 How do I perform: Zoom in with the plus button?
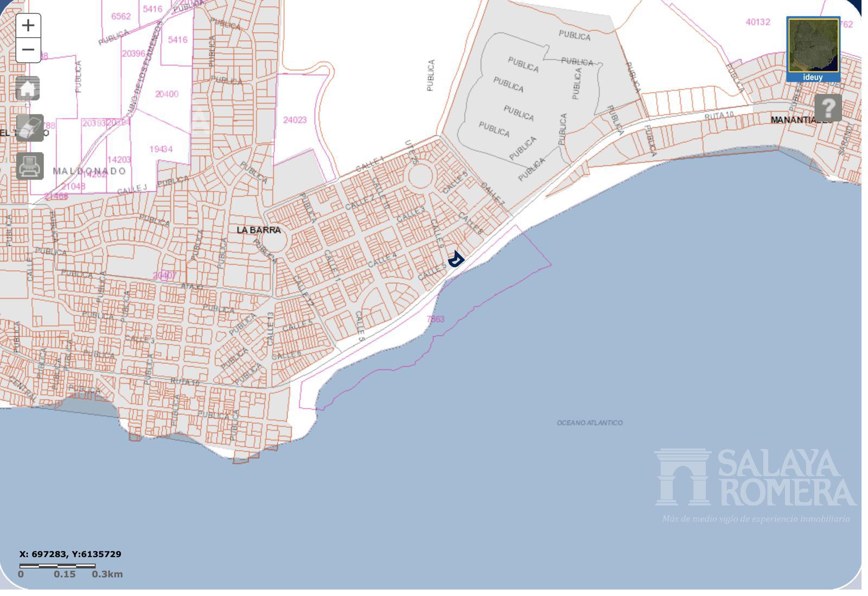click(x=28, y=25)
